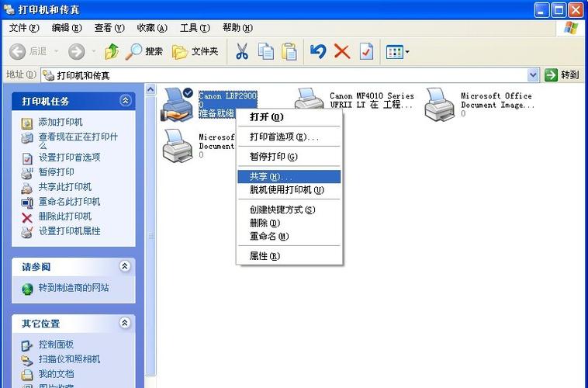Click the Undo arrow icon
The image size is (588, 388).
coord(318,51)
